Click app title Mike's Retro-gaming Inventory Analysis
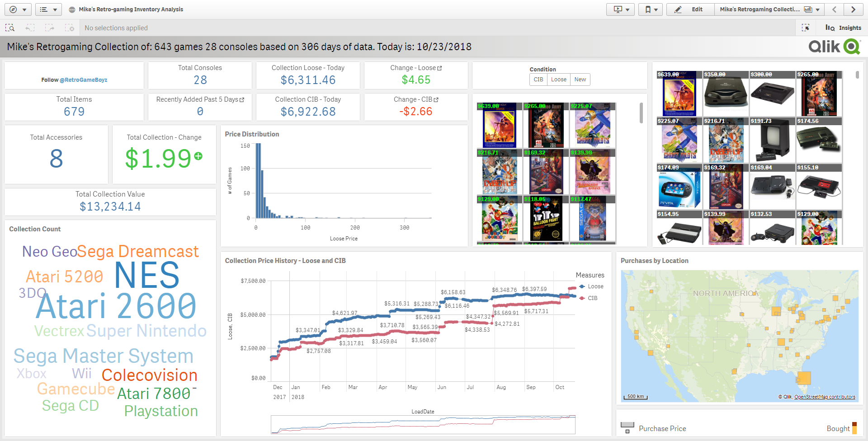The width and height of the screenshot is (868, 441). tap(131, 9)
